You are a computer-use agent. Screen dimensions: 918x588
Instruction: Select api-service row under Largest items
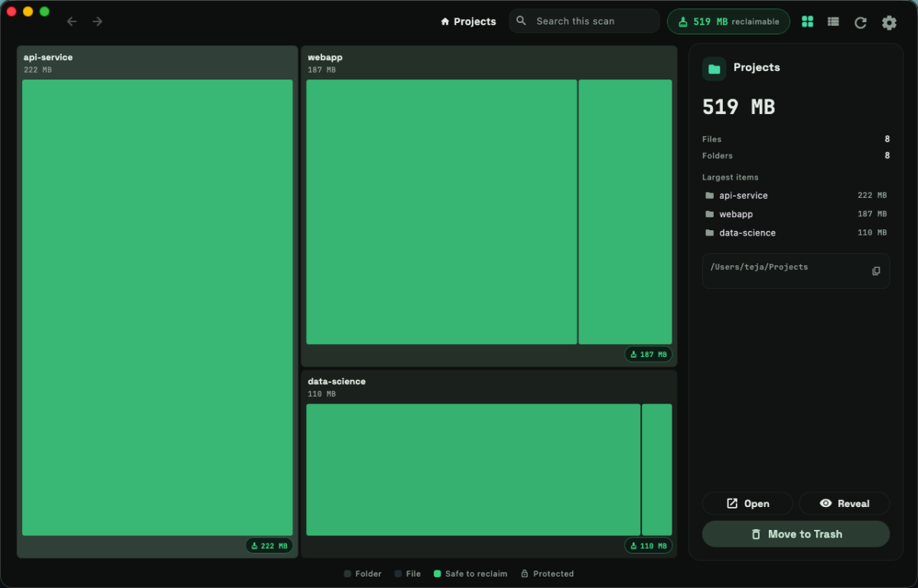point(796,196)
